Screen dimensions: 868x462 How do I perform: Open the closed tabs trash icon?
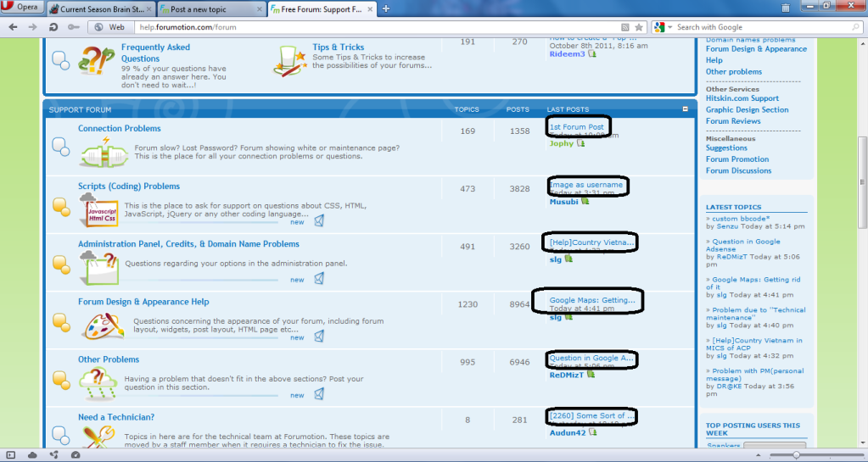[786, 8]
